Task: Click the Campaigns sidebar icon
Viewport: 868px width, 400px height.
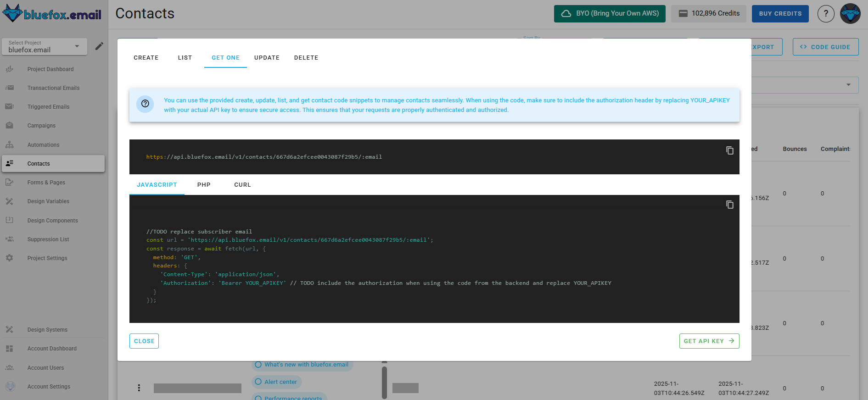Action: tap(10, 126)
